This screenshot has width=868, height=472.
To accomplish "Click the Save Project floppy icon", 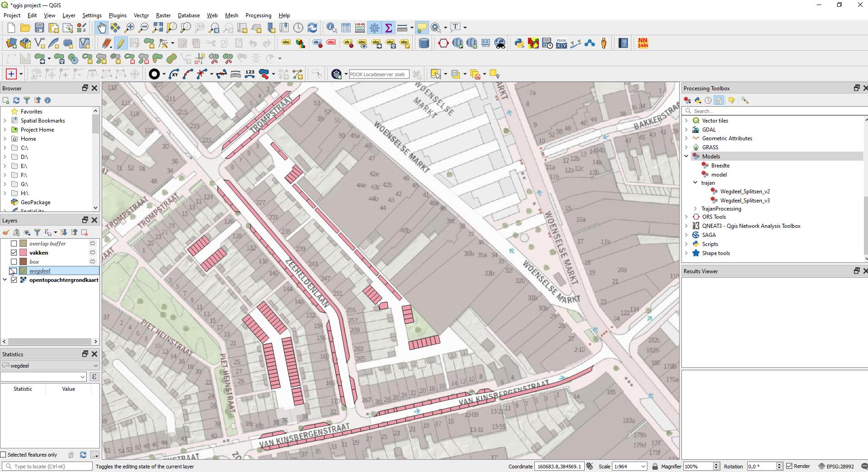I will point(39,28).
